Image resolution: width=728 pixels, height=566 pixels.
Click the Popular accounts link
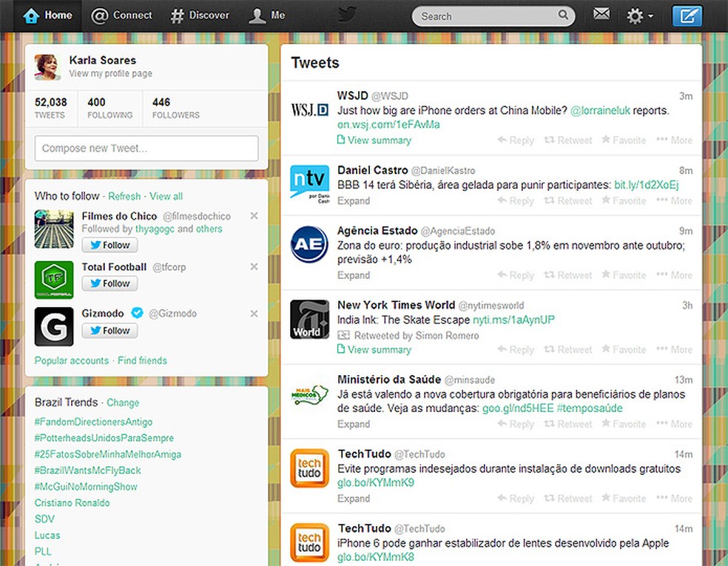click(72, 361)
